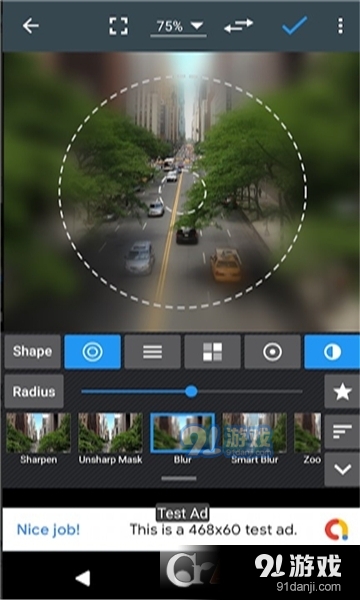Tap the compare swap arrows icon
Screen dimensions: 360x600
[238, 26]
